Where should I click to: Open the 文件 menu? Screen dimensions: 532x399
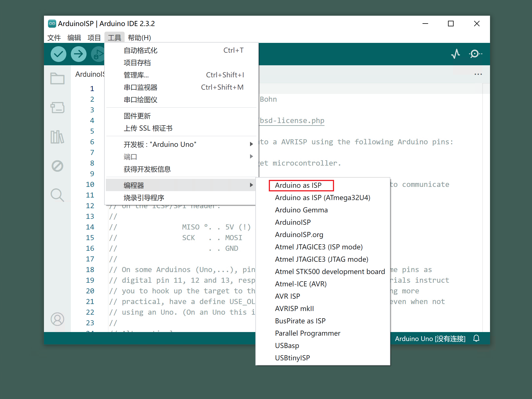(x=54, y=38)
